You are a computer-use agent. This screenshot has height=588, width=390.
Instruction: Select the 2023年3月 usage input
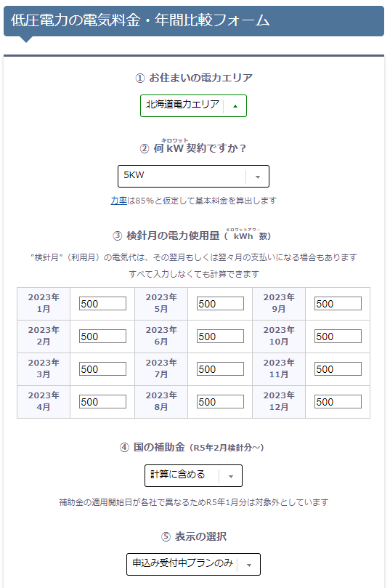pos(102,368)
